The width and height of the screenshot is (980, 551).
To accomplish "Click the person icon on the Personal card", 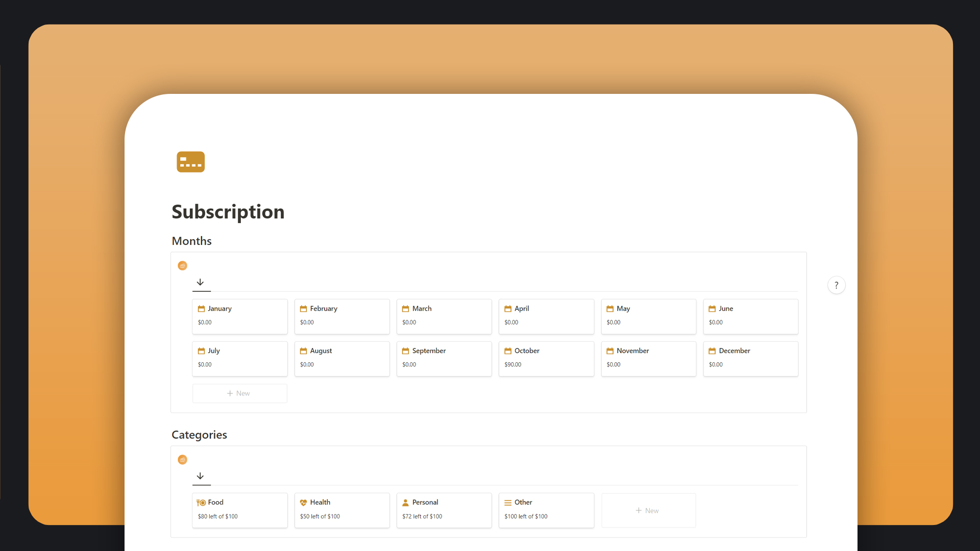I will pyautogui.click(x=405, y=503).
